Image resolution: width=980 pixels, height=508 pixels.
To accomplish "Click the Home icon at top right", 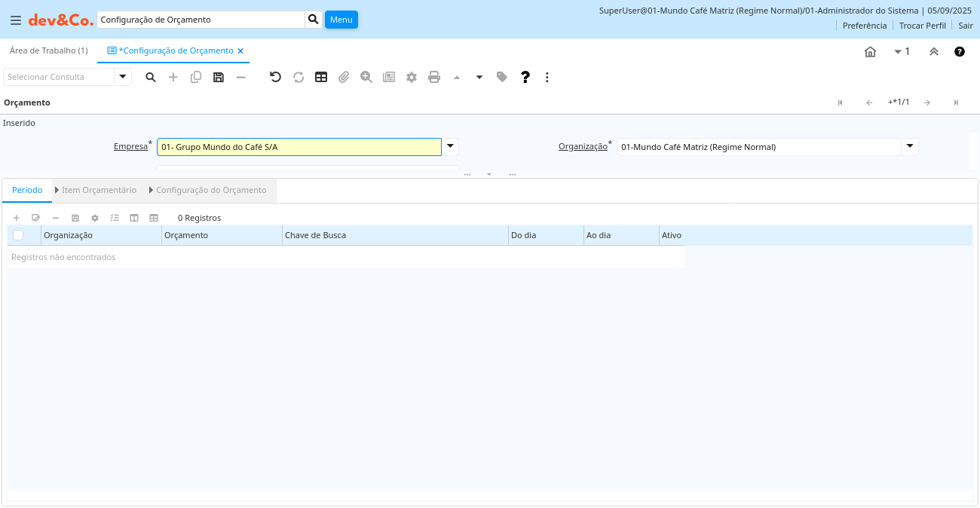I will 870,52.
